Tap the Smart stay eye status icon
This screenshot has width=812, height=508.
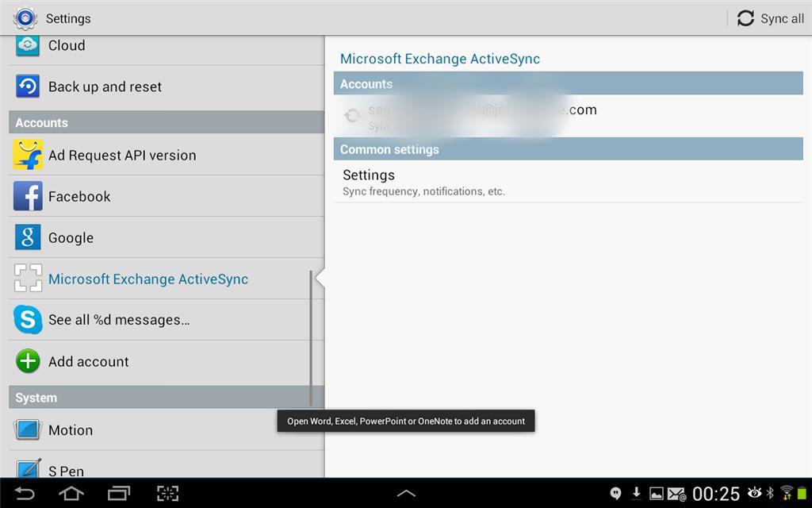(x=755, y=492)
